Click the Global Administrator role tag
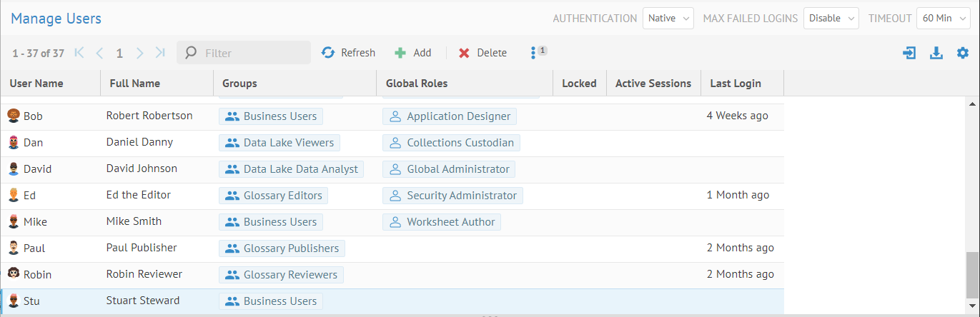980x317 pixels. pyautogui.click(x=449, y=169)
